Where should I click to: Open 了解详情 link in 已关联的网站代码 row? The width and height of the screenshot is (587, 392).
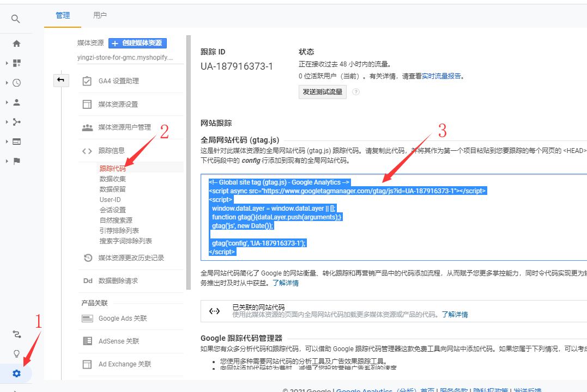click(455, 315)
